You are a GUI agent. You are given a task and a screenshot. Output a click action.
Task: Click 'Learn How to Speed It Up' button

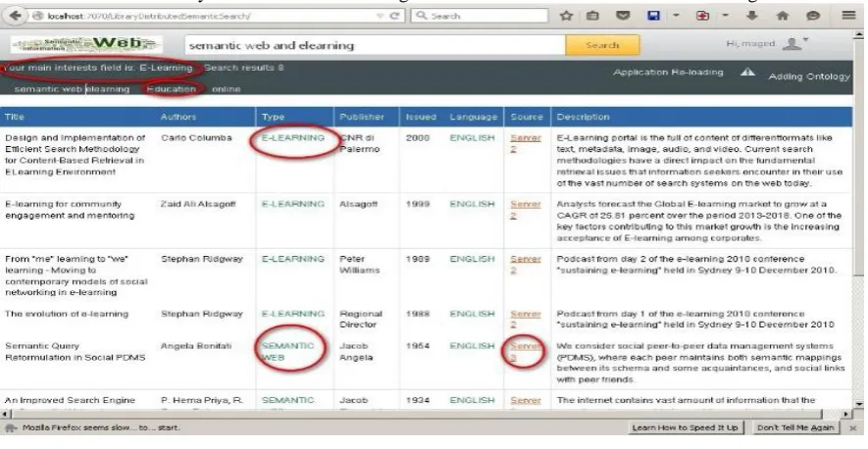click(685, 428)
